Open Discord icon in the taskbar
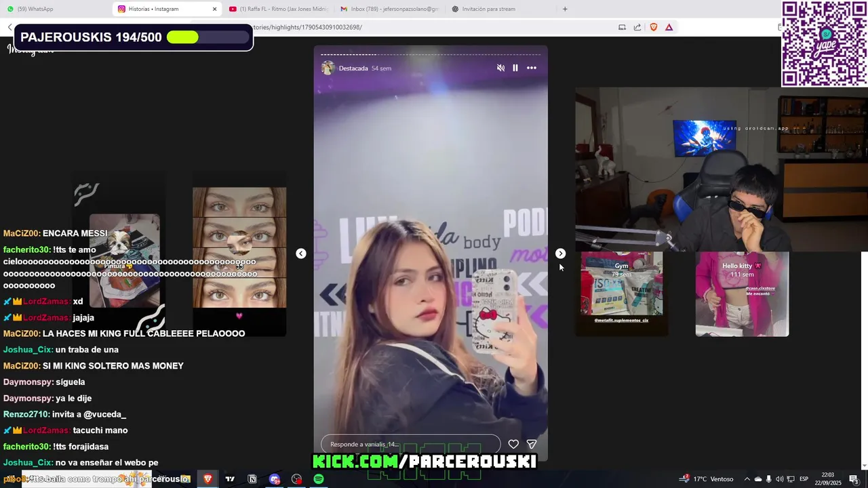The width and height of the screenshot is (868, 488). coord(275,479)
